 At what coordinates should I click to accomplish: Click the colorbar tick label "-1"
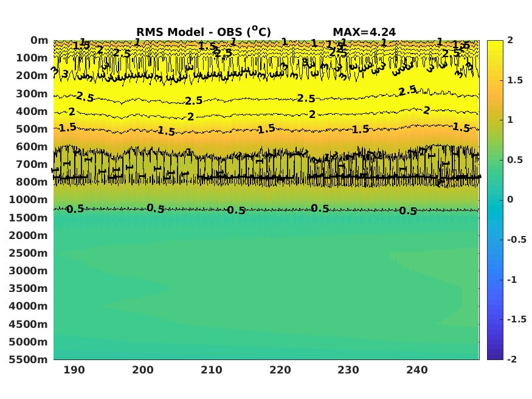pos(512,280)
